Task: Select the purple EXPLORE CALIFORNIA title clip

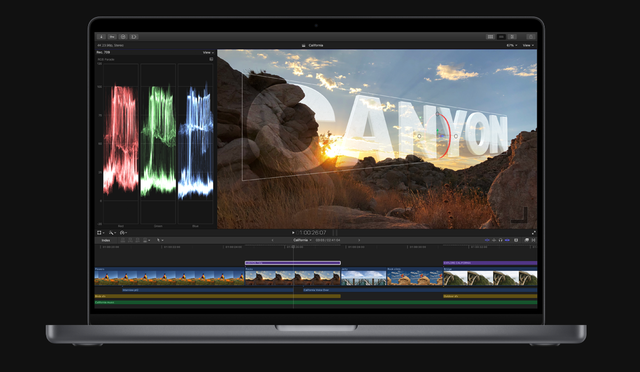Action: [x=490, y=263]
